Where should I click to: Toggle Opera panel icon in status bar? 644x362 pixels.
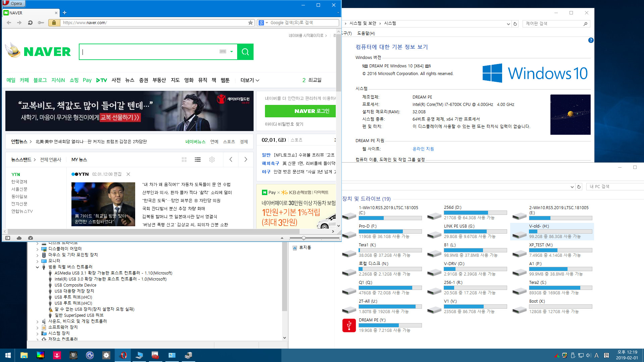(x=8, y=238)
